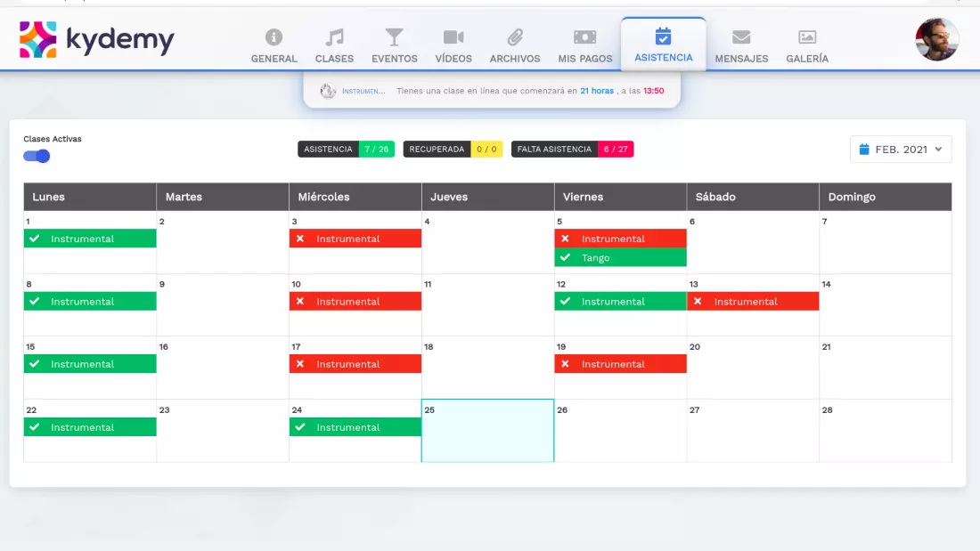980x551 pixels.
Task: Select the highlighted day 25 cell
Action: click(x=487, y=431)
